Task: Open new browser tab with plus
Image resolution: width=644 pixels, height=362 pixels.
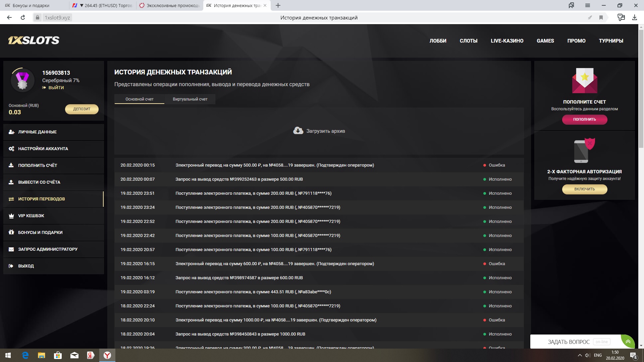Action: tap(278, 5)
